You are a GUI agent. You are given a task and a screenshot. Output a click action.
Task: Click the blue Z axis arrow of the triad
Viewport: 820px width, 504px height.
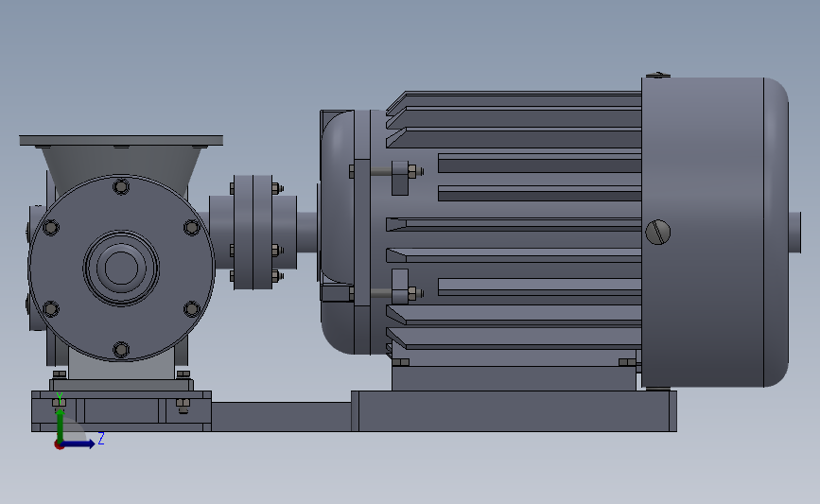coord(79,443)
